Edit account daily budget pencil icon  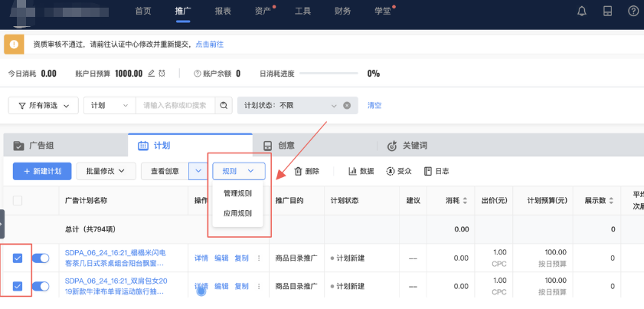point(151,74)
